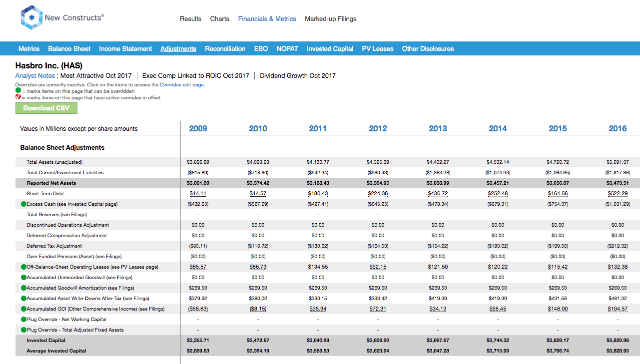Screen dimensions: 640x364
Task: Click 2016 operating leases value $132.38
Action: 618,267
